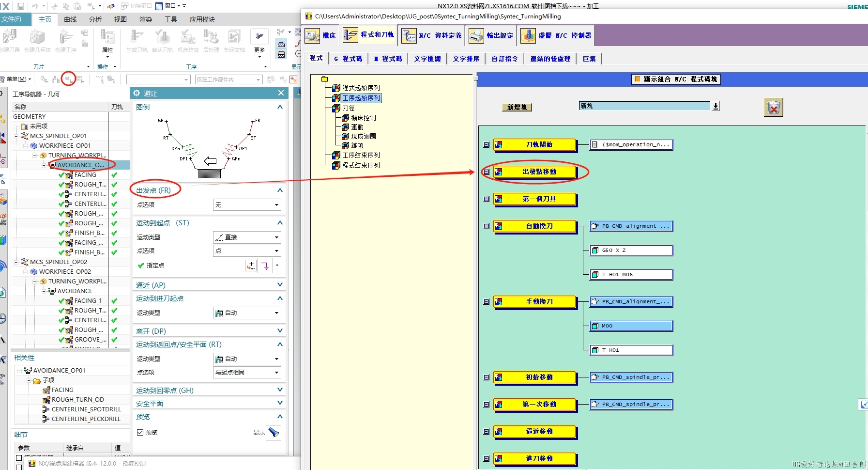This screenshot has width=868, height=470.
Task: Click the N/C 資料定義 table icon
Action: click(409, 35)
